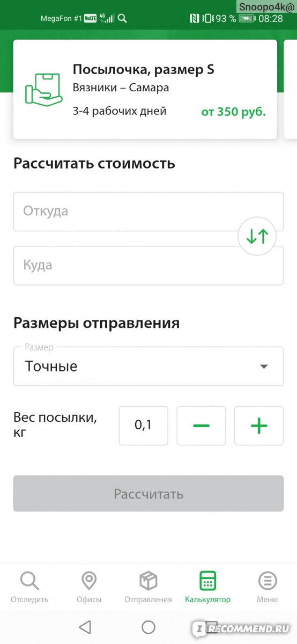Viewport: 297px width, 644px height.
Task: Tap the parcel-in-hand icon on Посылочка card
Action: click(44, 90)
